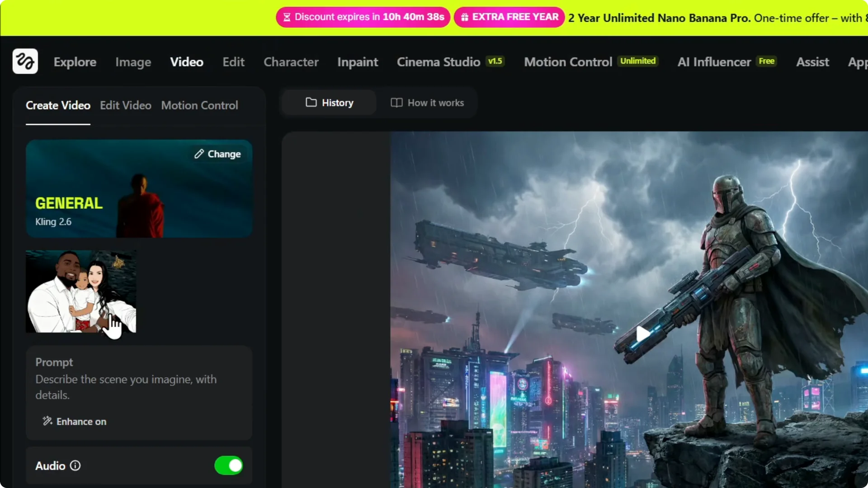Click the Change button on model card
This screenshot has width=868, height=488.
click(x=217, y=154)
